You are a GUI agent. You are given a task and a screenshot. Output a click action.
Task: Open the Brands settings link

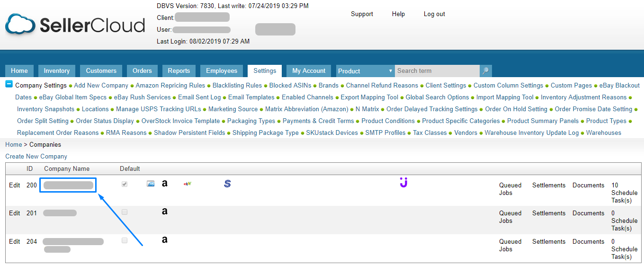coord(329,86)
